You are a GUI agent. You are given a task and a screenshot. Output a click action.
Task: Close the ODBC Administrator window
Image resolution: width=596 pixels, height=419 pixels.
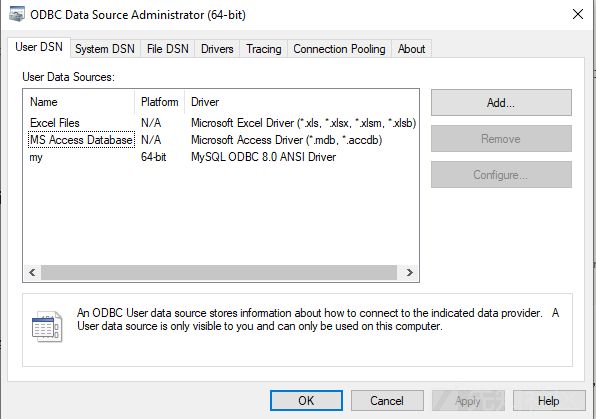point(578,14)
